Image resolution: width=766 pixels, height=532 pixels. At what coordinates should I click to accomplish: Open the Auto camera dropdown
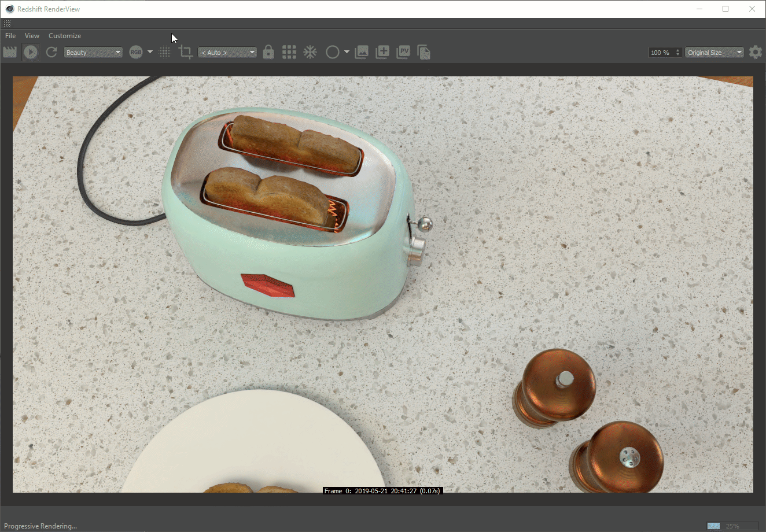[227, 52]
